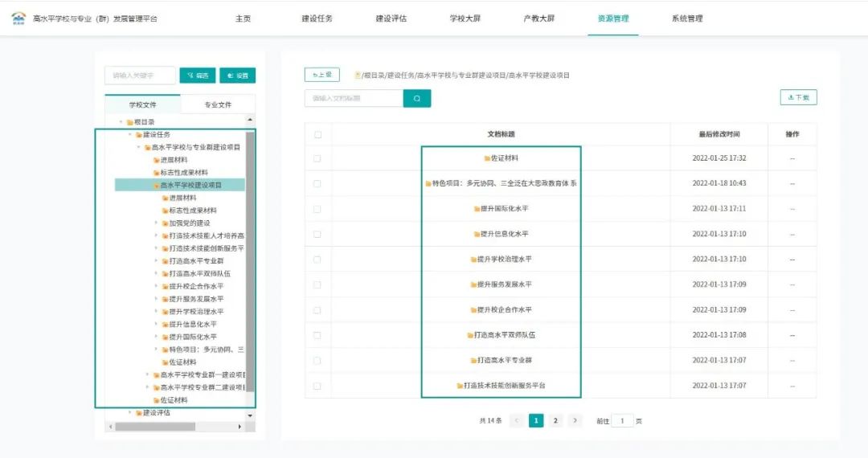The height and width of the screenshot is (458, 868).
Task: Go to the 主页 tab
Action: (x=243, y=18)
